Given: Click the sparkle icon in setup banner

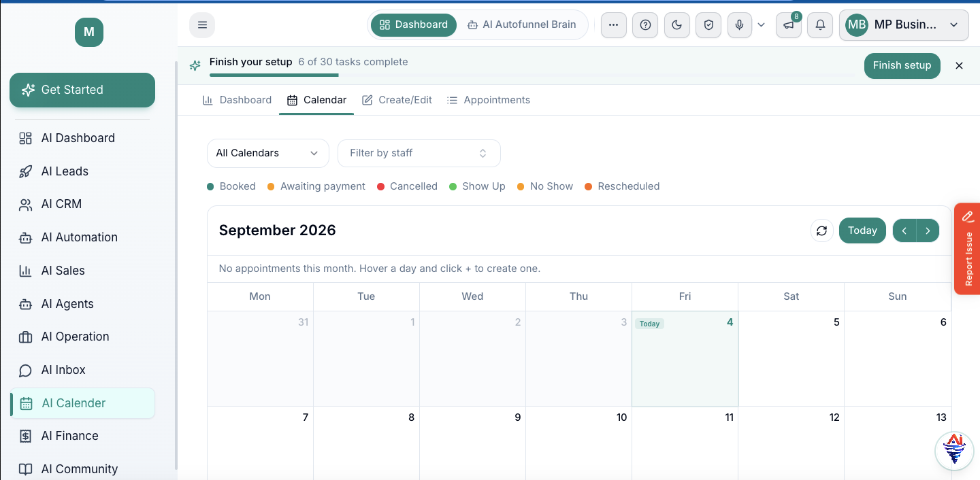Looking at the screenshot, I should [x=195, y=65].
